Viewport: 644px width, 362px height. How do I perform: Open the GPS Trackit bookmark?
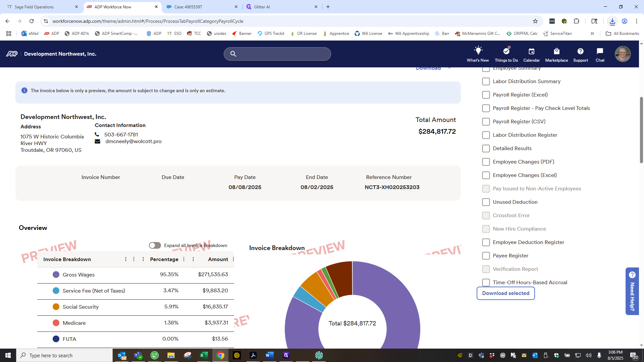pyautogui.click(x=271, y=34)
